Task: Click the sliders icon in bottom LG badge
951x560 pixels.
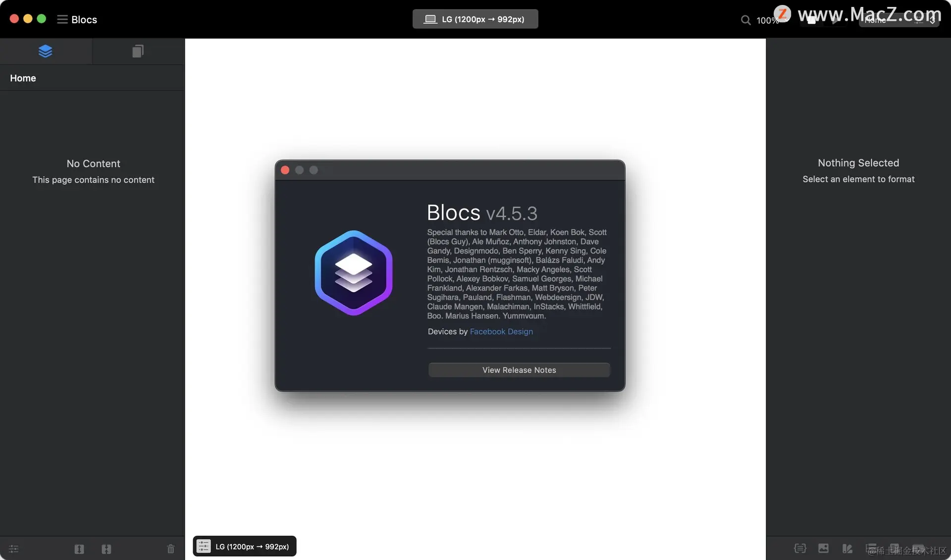Action: pos(204,546)
